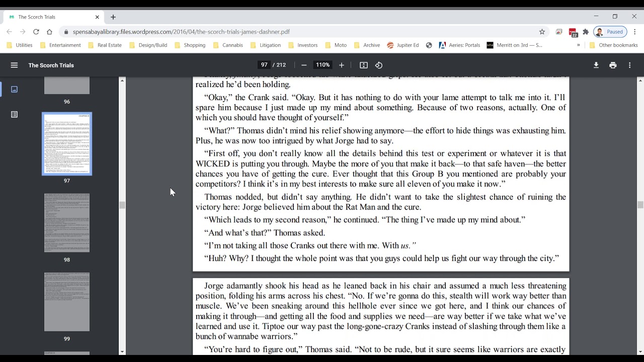Click the zoom level field showing 110%

click(x=323, y=65)
